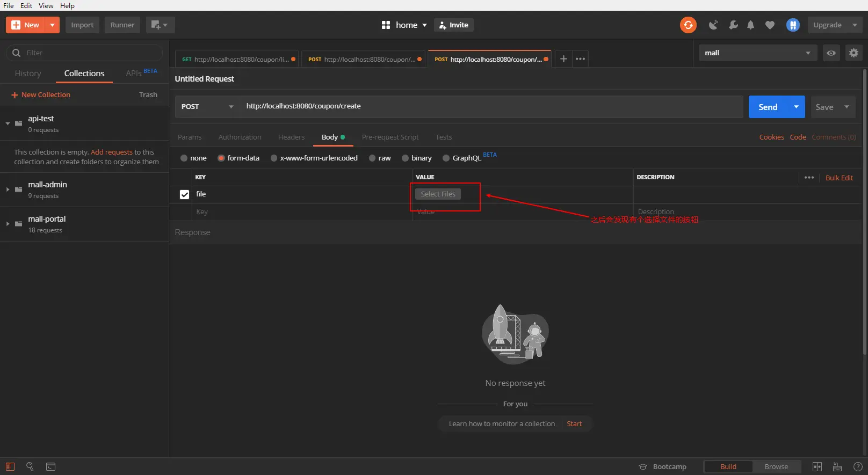Open the New button dropdown arrow
This screenshot has height=475, width=868.
pos(52,25)
